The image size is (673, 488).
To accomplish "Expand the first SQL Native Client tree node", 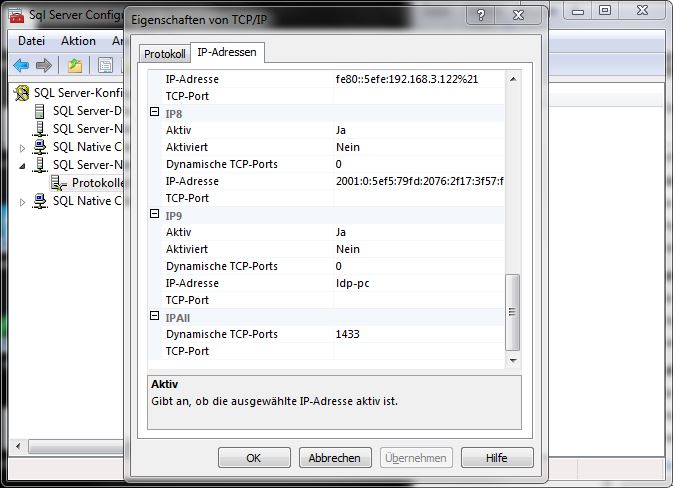I will [x=24, y=147].
